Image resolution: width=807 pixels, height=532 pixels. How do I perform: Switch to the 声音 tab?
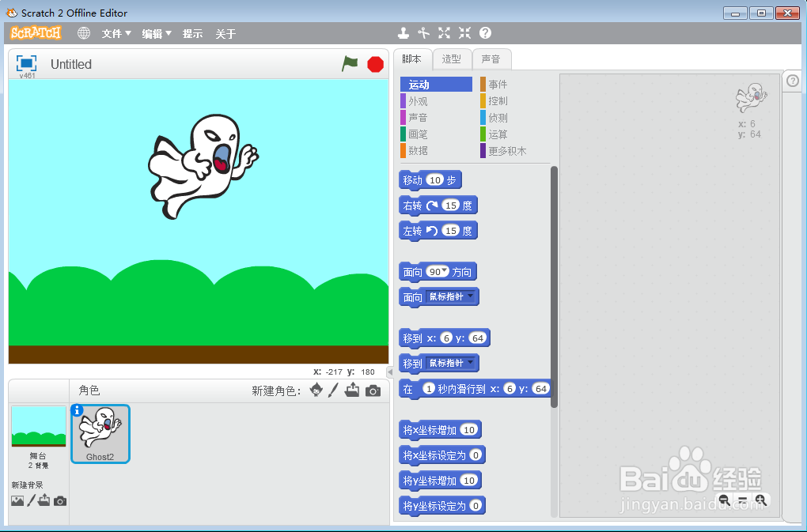coord(491,59)
